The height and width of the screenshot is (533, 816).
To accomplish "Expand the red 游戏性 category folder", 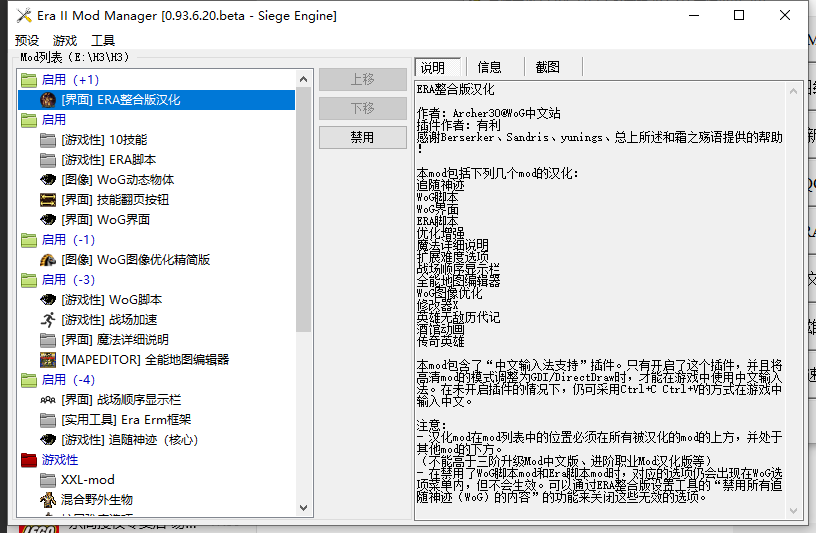I will click(x=29, y=460).
